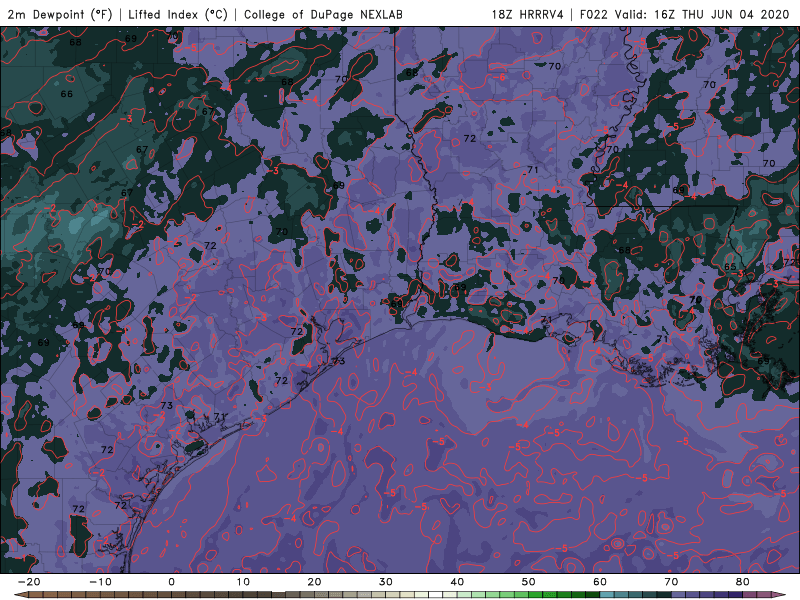
Task: Click the right arrow end of color bar
Action: [780, 595]
